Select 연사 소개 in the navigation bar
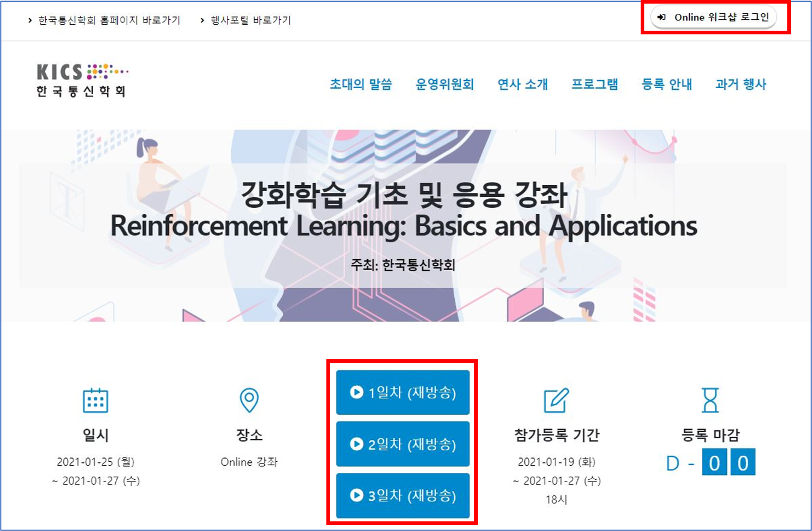The width and height of the screenshot is (812, 531). 522,84
